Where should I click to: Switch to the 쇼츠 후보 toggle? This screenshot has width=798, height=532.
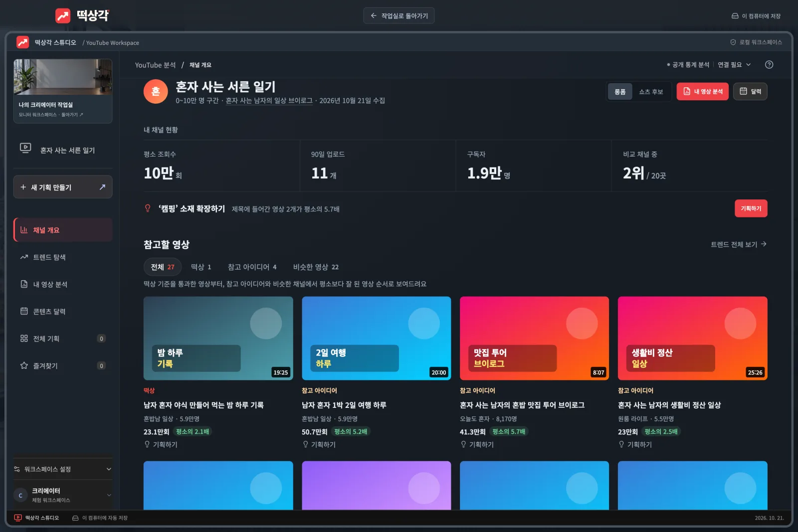pos(651,92)
